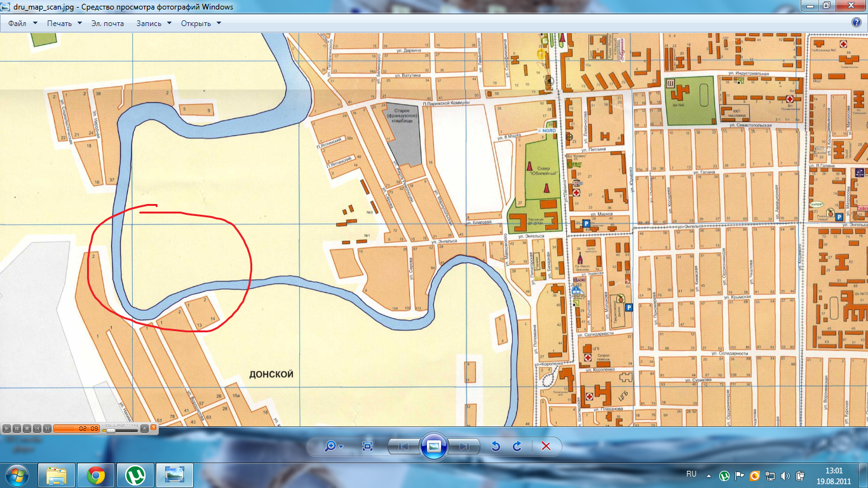Select photo viewer taskbar button

174,475
